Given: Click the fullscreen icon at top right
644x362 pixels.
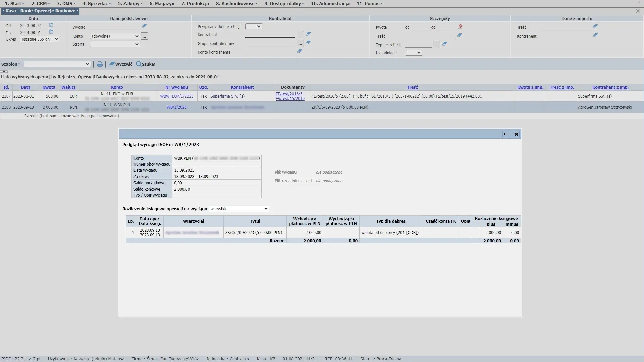Looking at the screenshot, I should click(638, 4).
